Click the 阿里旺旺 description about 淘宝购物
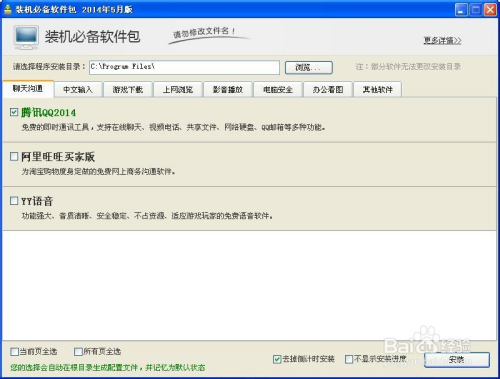 coord(98,171)
